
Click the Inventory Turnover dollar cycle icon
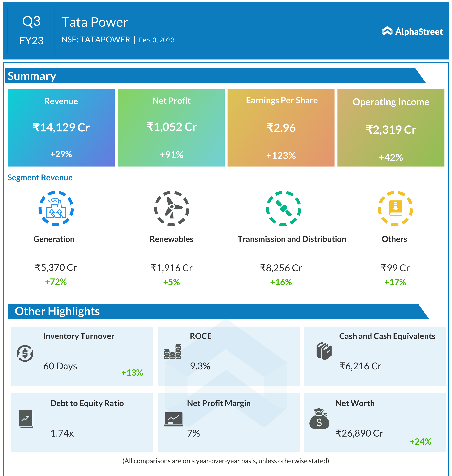coord(25,353)
